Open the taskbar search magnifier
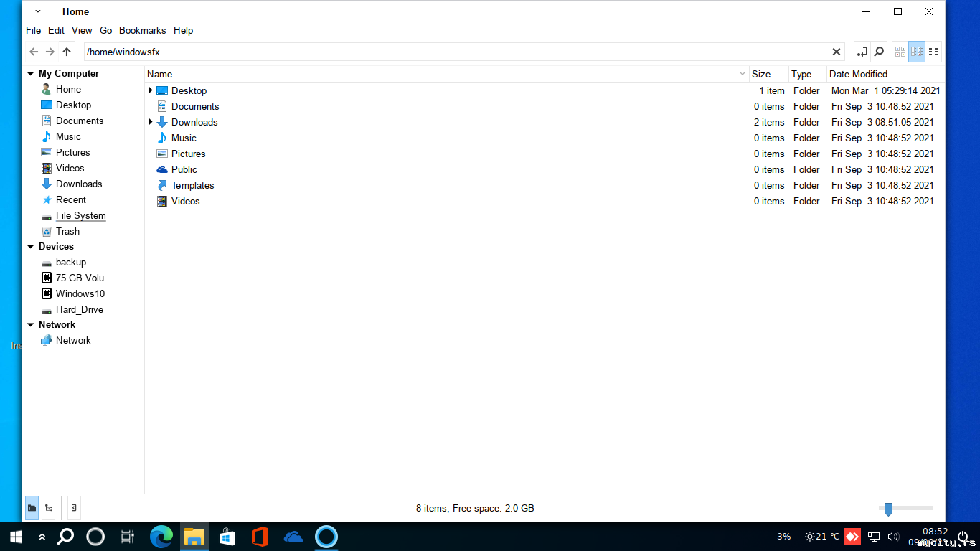 (x=65, y=537)
